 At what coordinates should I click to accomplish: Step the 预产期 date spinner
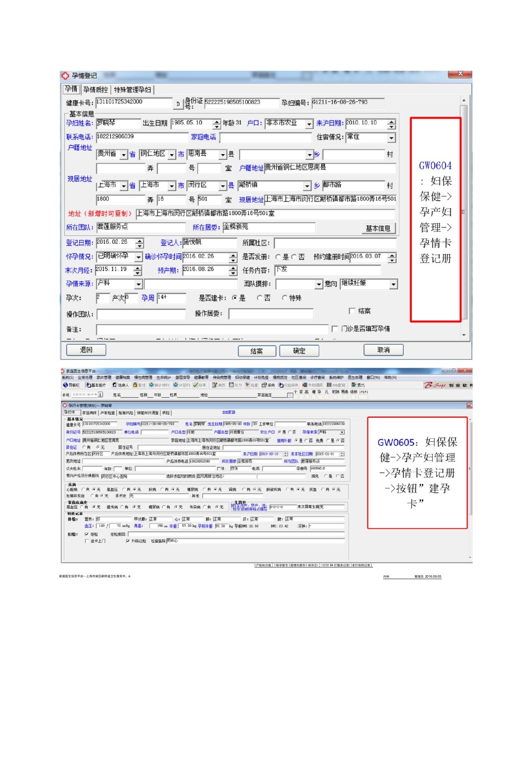coord(233,271)
